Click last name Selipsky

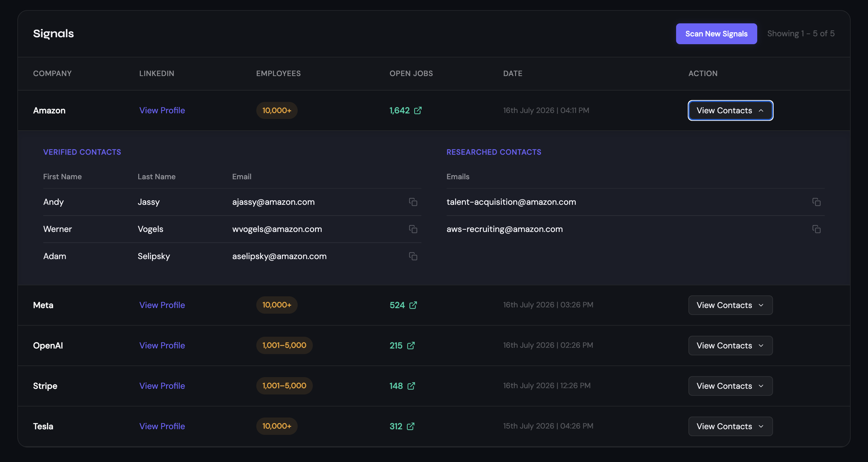(154, 256)
